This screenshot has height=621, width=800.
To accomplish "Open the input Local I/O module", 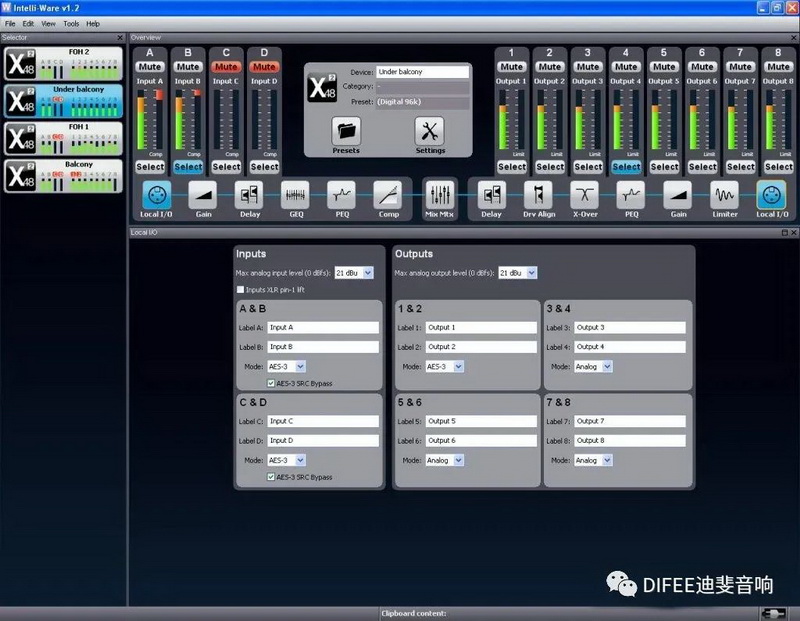I will [156, 195].
